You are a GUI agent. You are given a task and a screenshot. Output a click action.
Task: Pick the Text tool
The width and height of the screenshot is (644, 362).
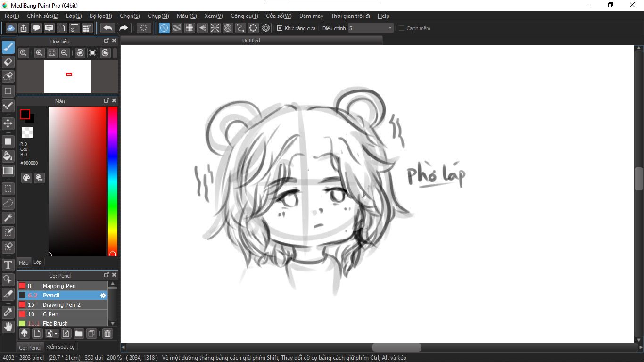(x=8, y=265)
